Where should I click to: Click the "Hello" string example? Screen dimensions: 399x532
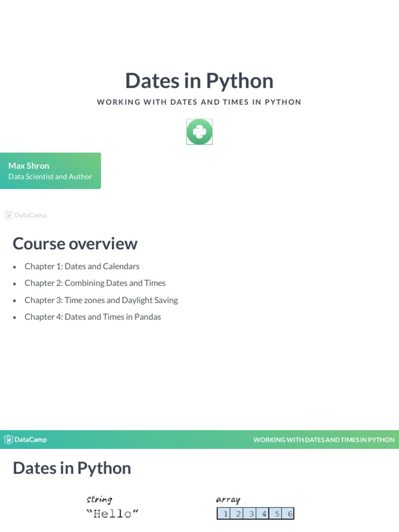point(112,514)
